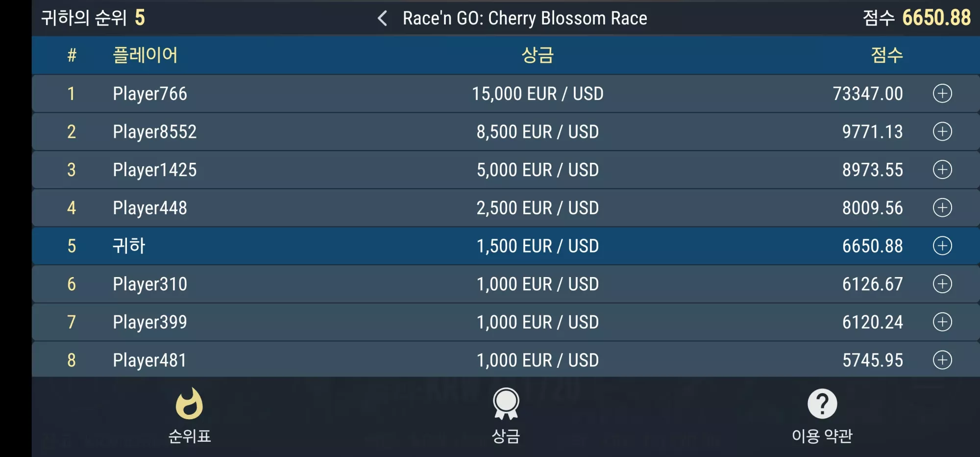Viewport: 980px width, 457px height.
Task: Click the 점수 column header
Action: [887, 55]
